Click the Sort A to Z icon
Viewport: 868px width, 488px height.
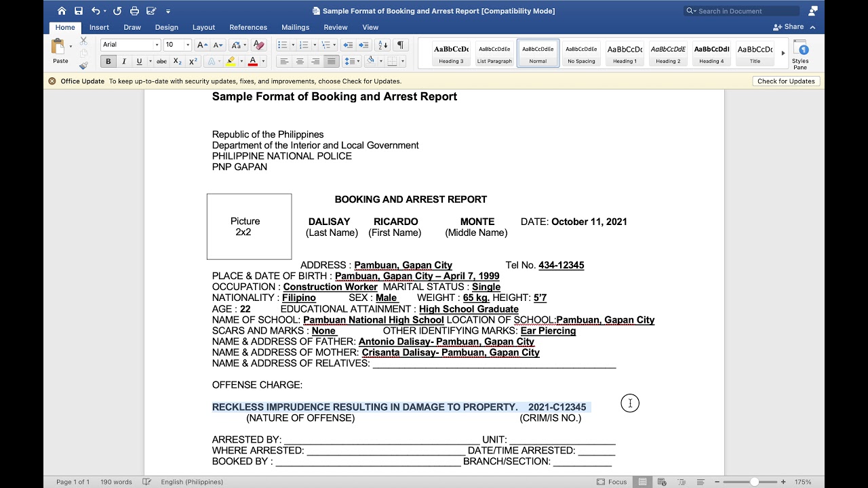pos(382,45)
